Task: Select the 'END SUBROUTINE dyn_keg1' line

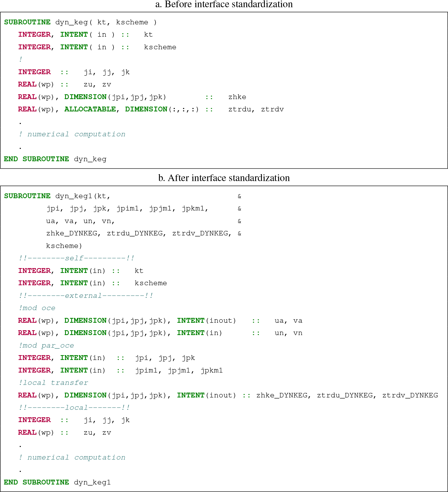Action: pyautogui.click(x=57, y=482)
